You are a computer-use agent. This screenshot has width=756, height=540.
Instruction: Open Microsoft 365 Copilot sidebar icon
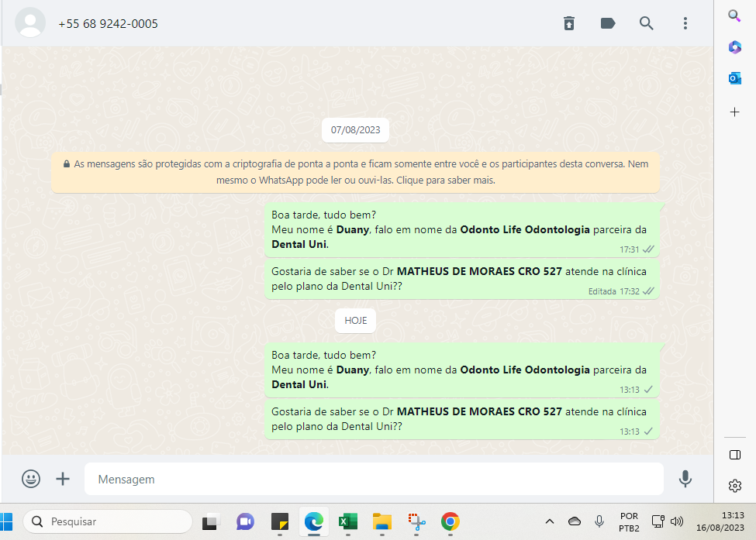click(x=735, y=47)
